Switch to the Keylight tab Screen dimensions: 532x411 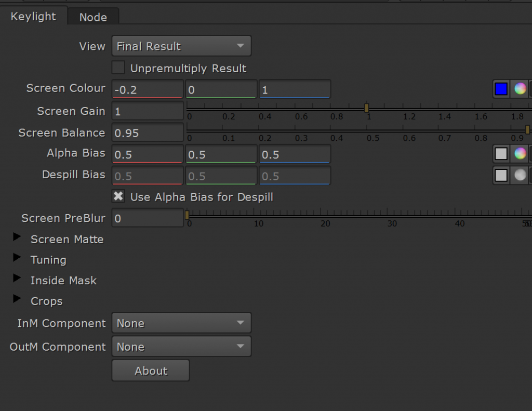point(33,16)
